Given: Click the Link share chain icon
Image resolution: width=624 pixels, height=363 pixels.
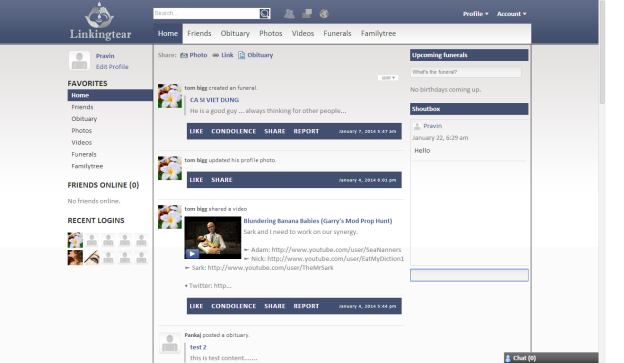Looking at the screenshot, I should (216, 55).
